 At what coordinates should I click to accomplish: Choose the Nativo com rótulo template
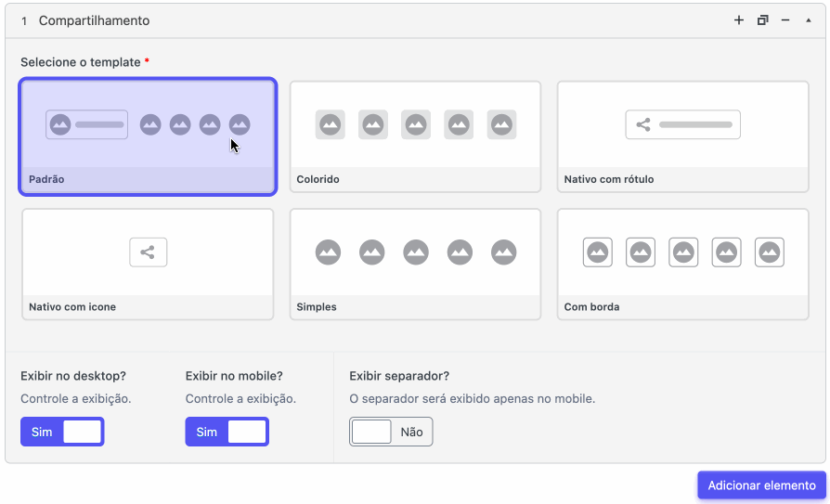[x=682, y=136]
